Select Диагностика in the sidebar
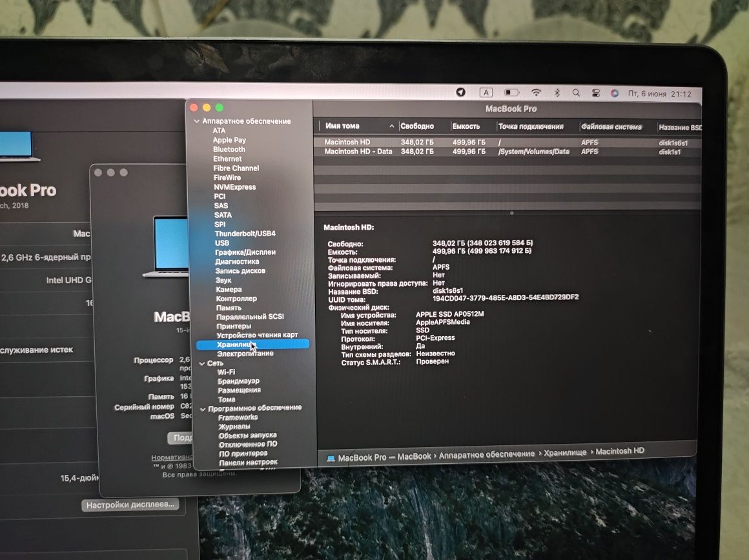This screenshot has height=560, width=749. (x=237, y=261)
